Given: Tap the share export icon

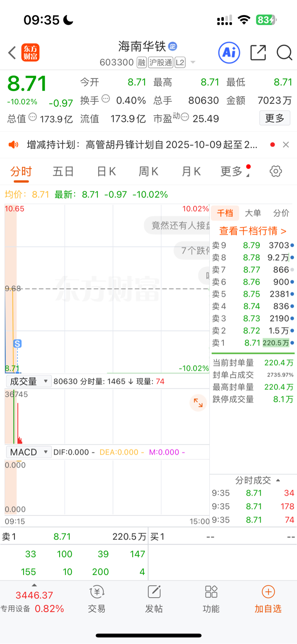Looking at the screenshot, I should (x=258, y=53).
